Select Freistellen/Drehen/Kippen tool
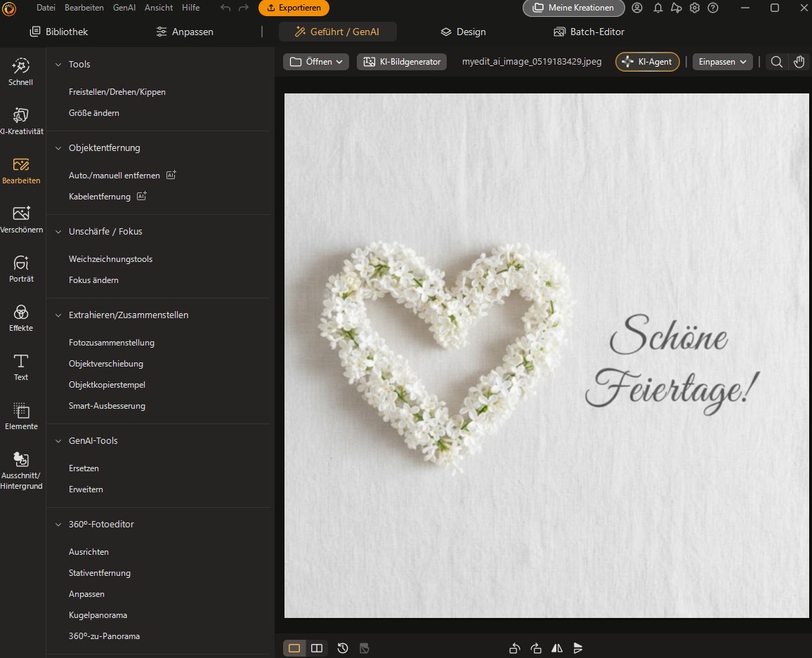812x658 pixels. point(117,92)
